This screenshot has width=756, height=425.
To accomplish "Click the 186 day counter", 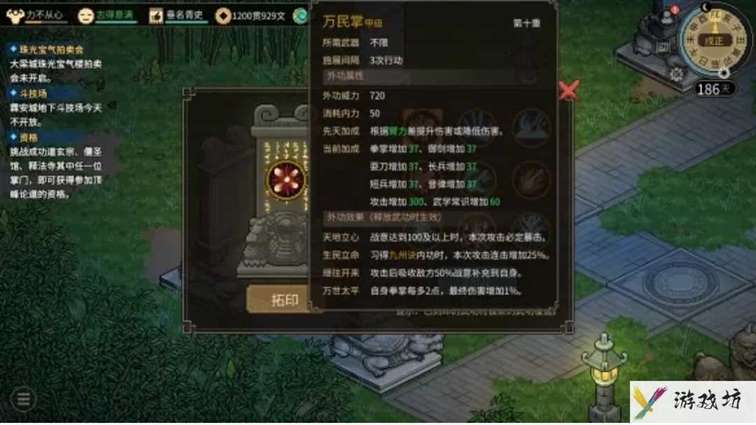I will 715,89.
